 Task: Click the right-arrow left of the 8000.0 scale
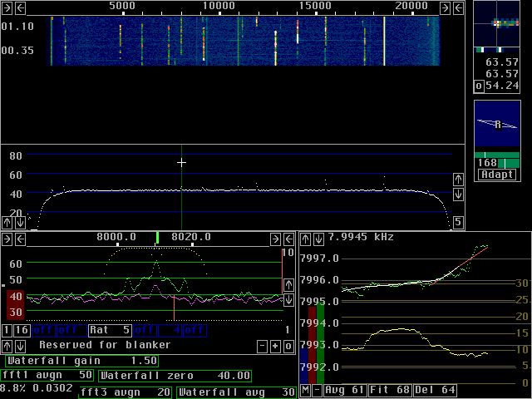[7, 239]
